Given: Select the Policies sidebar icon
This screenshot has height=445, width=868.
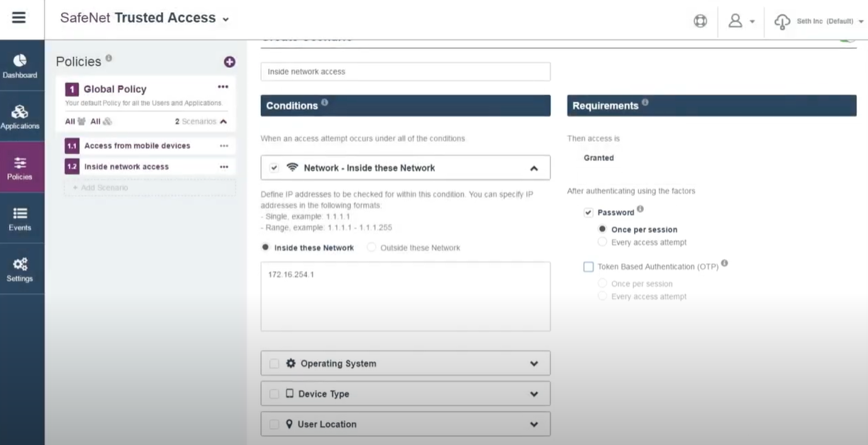Looking at the screenshot, I should tap(21, 167).
